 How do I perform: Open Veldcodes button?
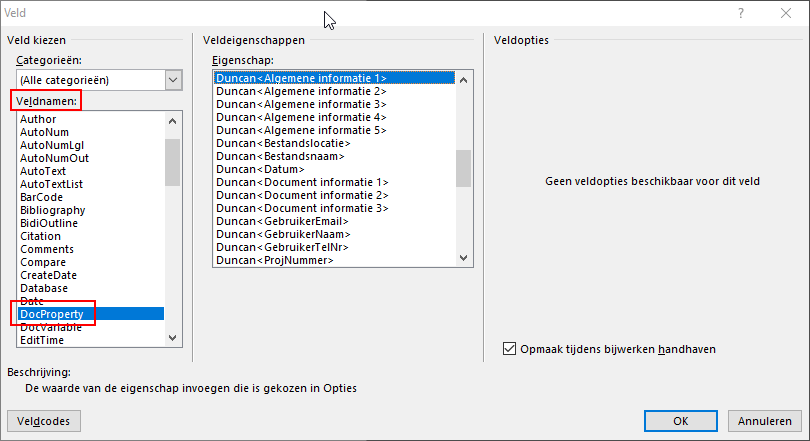43,421
